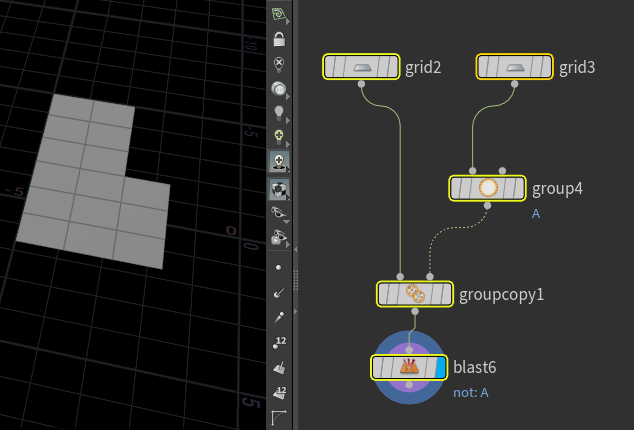
Task: Select the grid3 node label
Action: coord(577,68)
